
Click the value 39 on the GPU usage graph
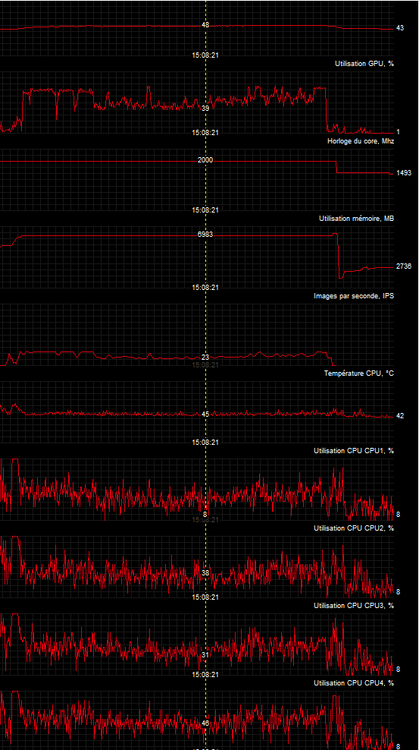tap(205, 109)
